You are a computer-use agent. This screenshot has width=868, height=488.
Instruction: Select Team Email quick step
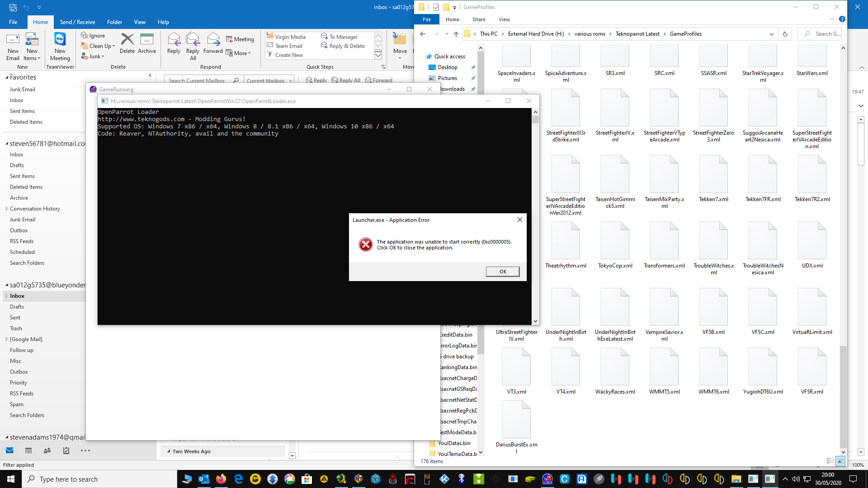[284, 46]
